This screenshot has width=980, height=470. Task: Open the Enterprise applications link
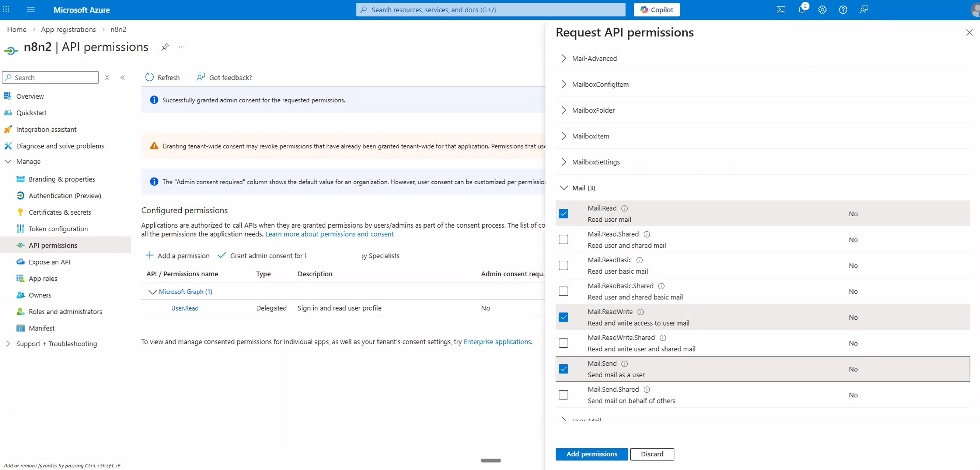click(497, 341)
